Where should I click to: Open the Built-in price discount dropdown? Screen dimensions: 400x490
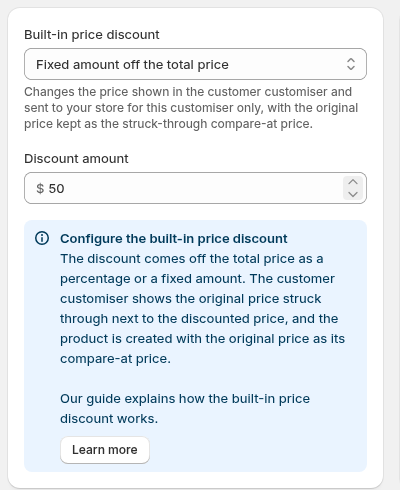195,64
